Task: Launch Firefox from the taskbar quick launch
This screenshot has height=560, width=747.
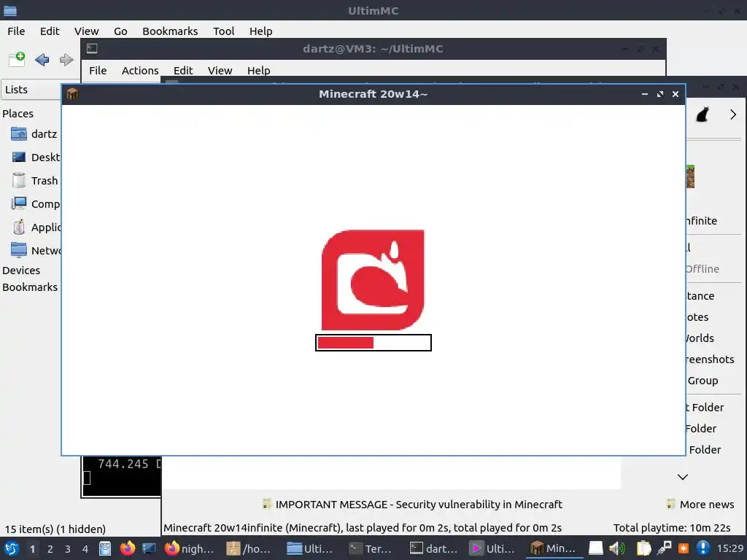Action: tap(127, 548)
